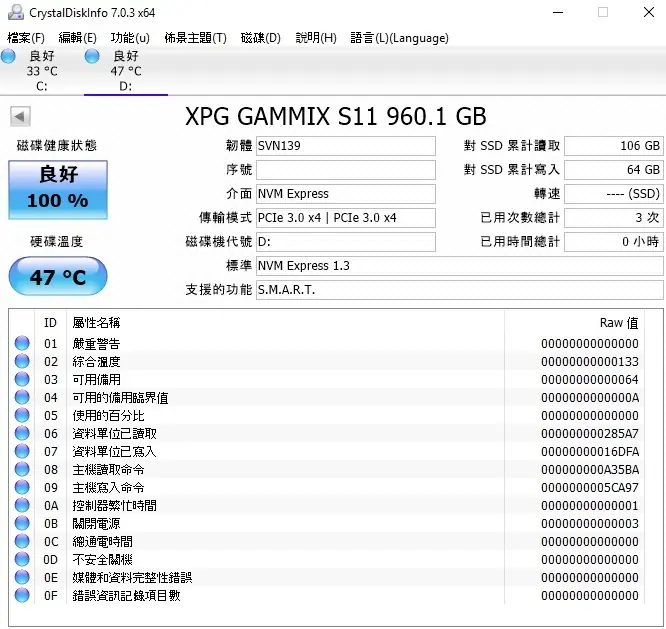The image size is (666, 629).
Task: Switch to the C: drive tab at 33 °C
Action: click(42, 71)
